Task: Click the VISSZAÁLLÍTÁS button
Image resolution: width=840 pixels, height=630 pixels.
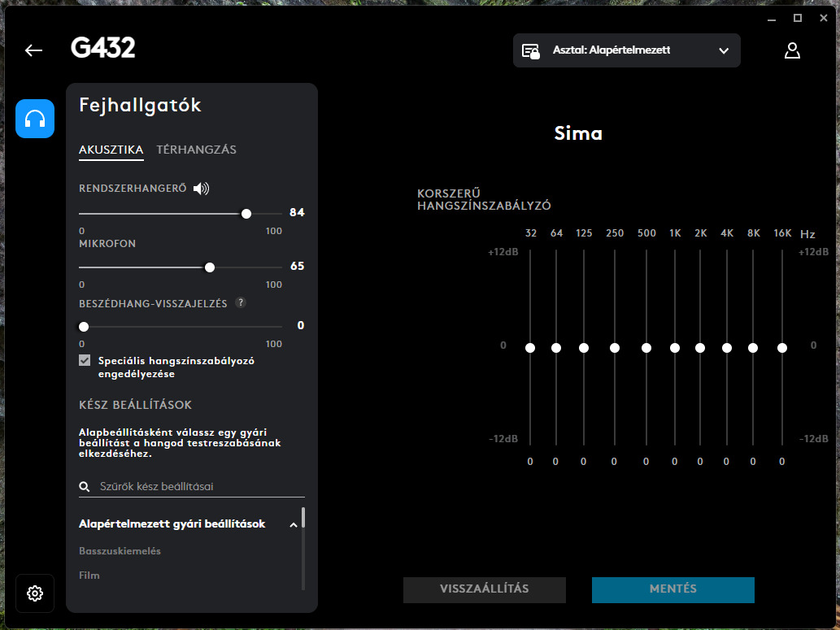Action: 485,589
